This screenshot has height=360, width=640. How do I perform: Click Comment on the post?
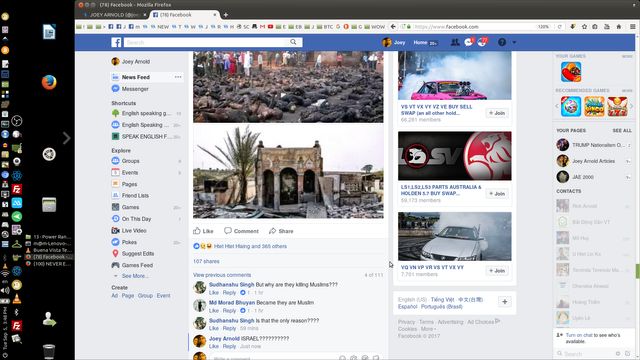[x=241, y=231]
